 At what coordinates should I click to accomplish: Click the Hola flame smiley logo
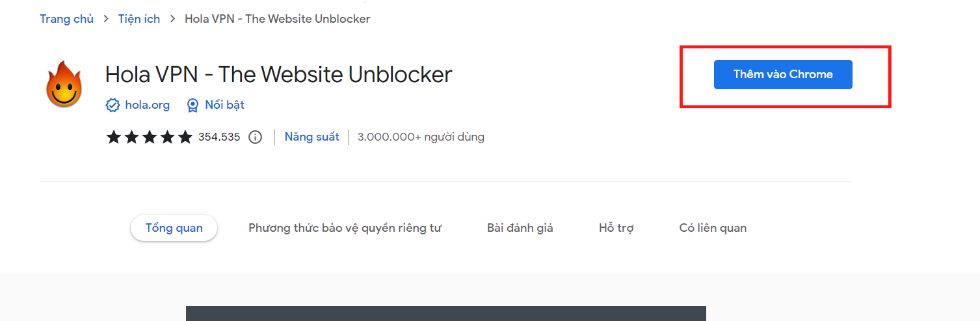[x=64, y=84]
